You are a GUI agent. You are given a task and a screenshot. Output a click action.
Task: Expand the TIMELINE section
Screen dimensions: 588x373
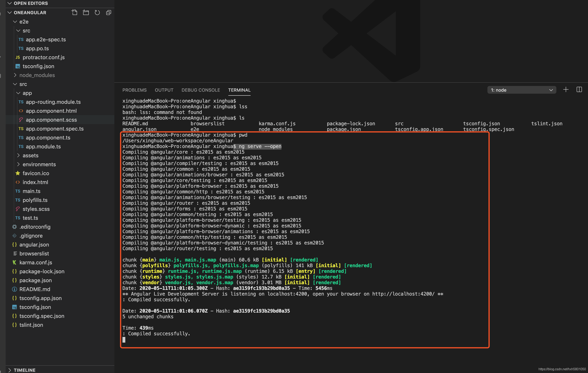point(24,370)
